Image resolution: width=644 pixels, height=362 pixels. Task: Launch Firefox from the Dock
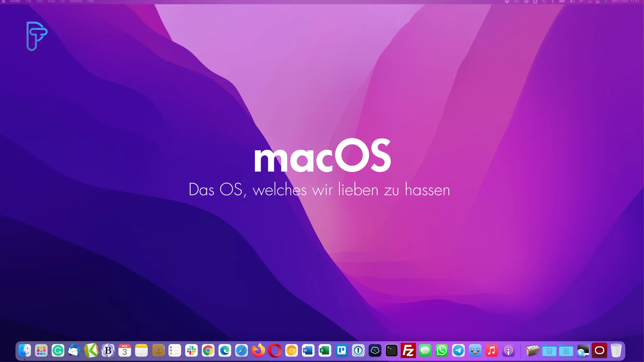click(x=258, y=350)
